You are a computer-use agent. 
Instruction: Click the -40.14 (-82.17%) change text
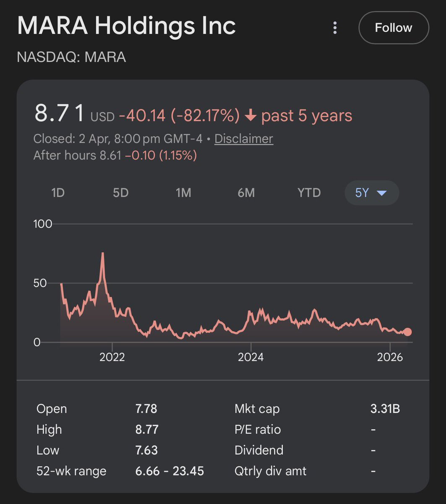179,115
